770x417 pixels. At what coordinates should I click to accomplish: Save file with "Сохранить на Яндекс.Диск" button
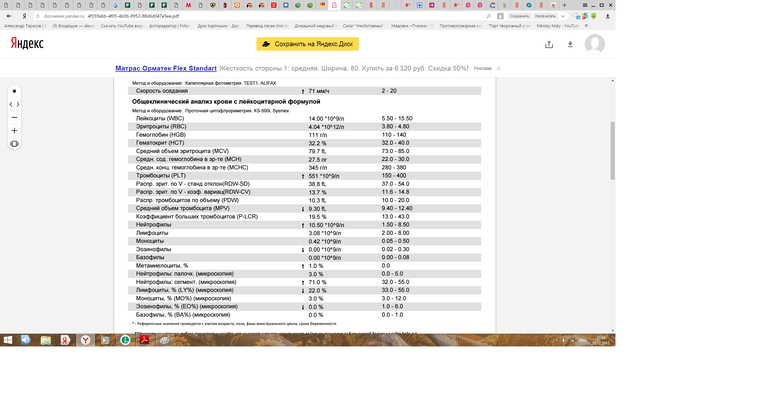coord(307,44)
